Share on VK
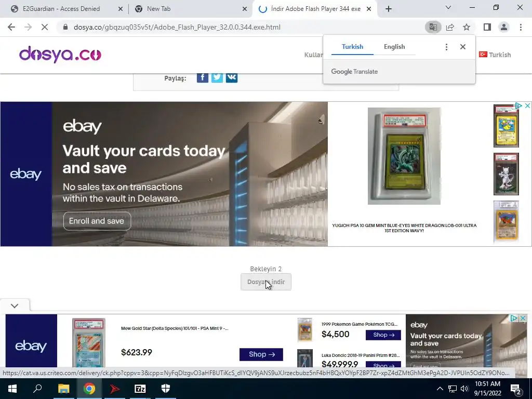This screenshot has width=532, height=399. pos(232,78)
